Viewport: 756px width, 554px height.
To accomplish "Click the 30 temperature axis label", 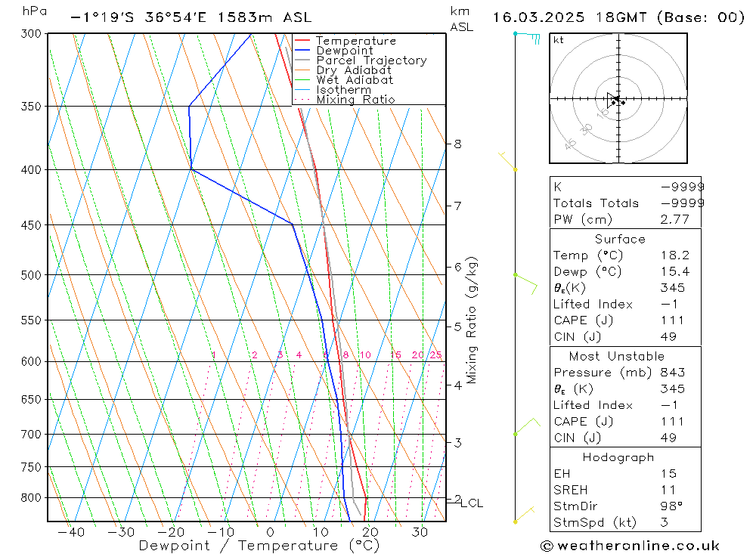I will [420, 532].
